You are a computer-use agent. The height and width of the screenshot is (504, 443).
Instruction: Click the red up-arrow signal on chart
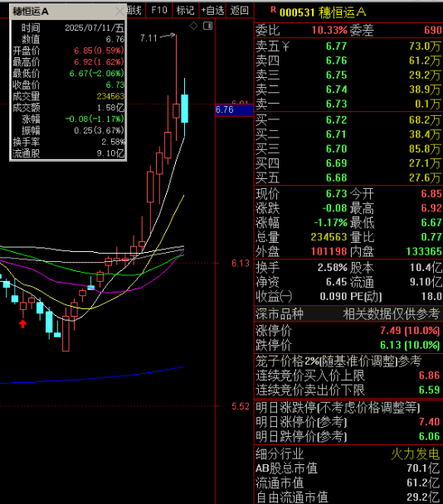point(22,323)
